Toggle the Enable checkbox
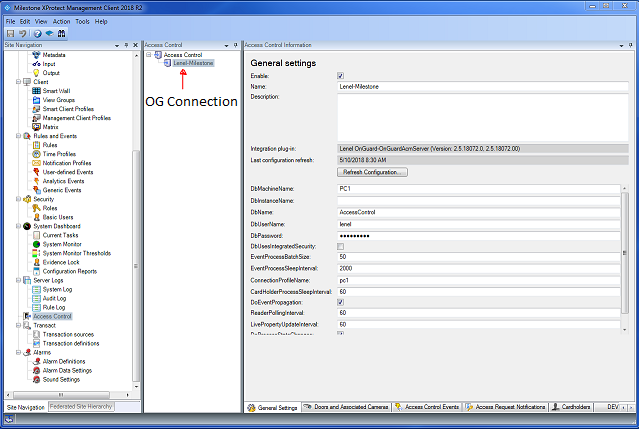 point(341,76)
